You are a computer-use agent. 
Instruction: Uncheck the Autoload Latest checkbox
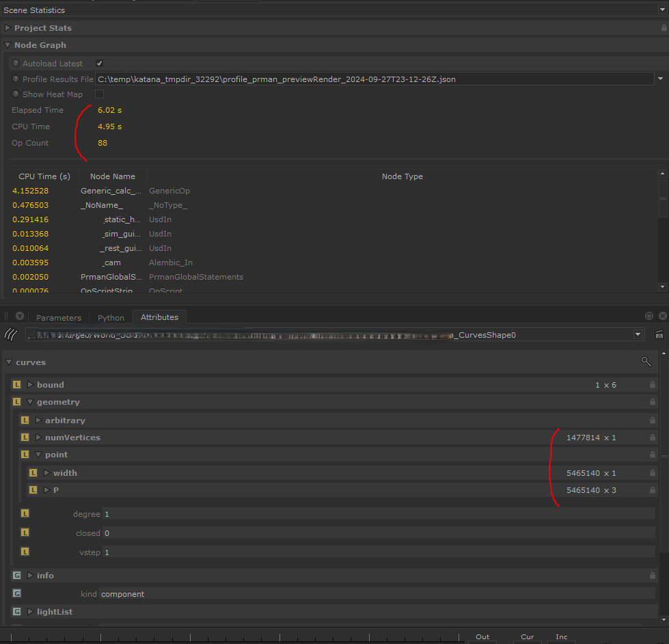[99, 64]
